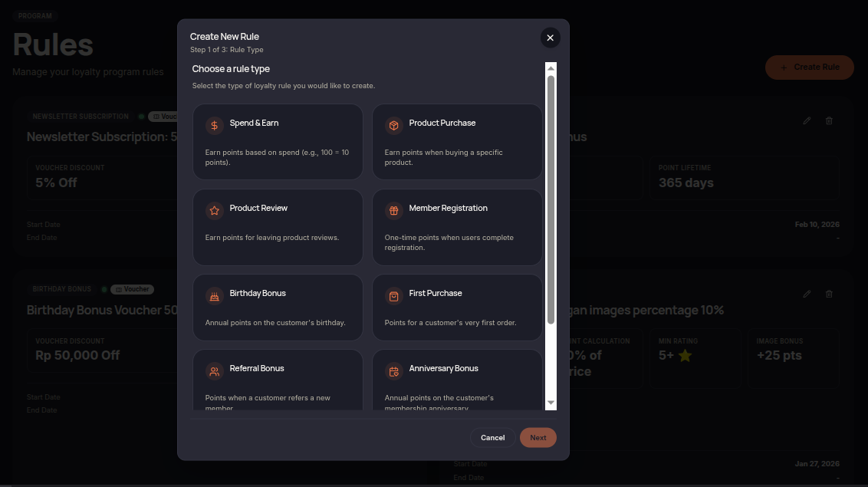Select the Spend & Earn rule type
This screenshot has height=487, width=868.
coord(278,142)
